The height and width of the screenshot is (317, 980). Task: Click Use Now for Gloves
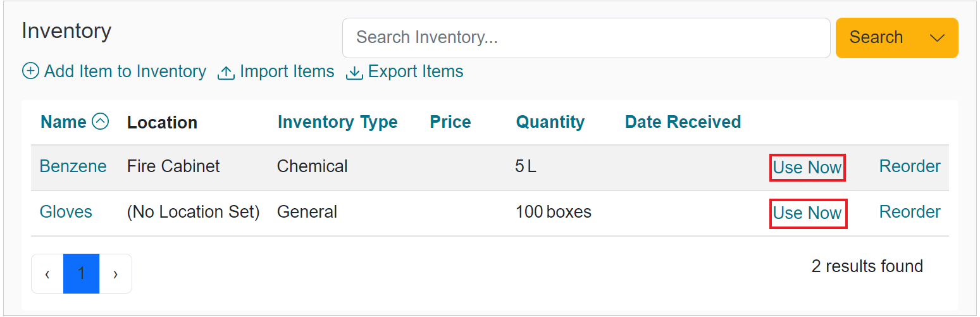[x=807, y=213]
